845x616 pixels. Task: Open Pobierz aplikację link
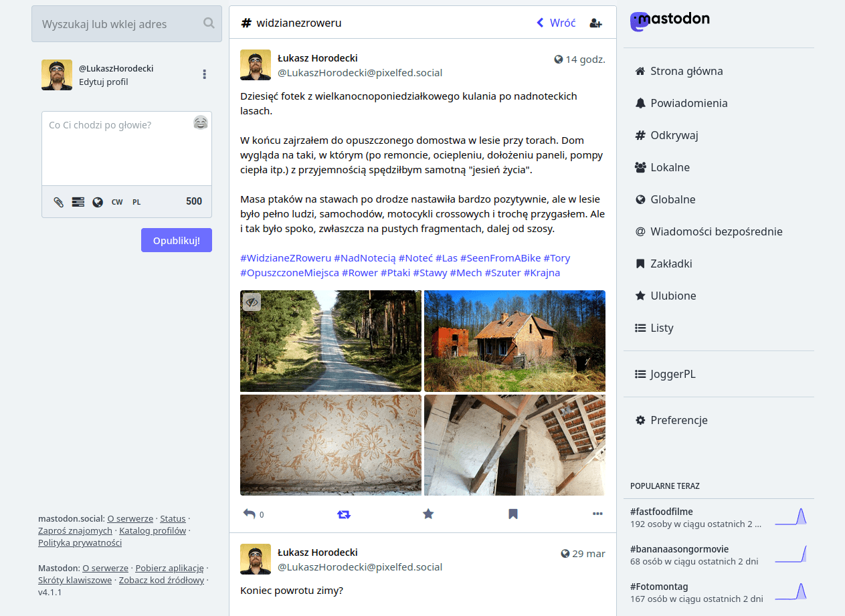coord(169,568)
